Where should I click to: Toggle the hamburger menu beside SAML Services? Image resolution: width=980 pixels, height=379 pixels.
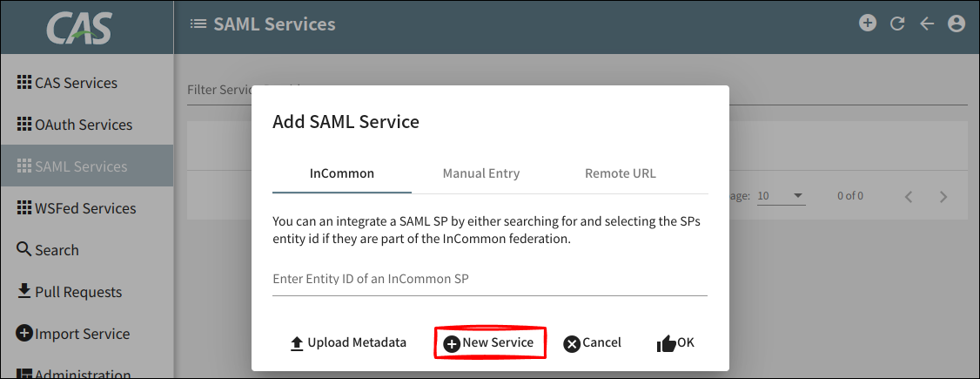198,24
